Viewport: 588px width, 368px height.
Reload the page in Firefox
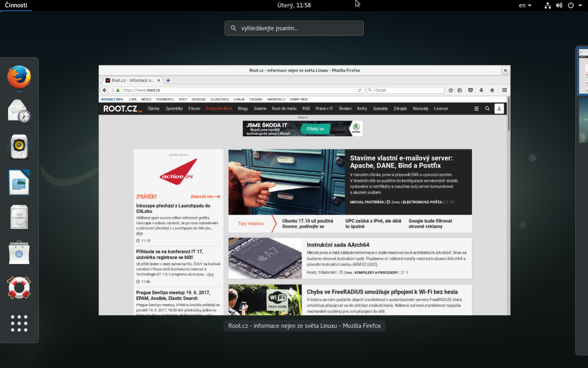(359, 90)
